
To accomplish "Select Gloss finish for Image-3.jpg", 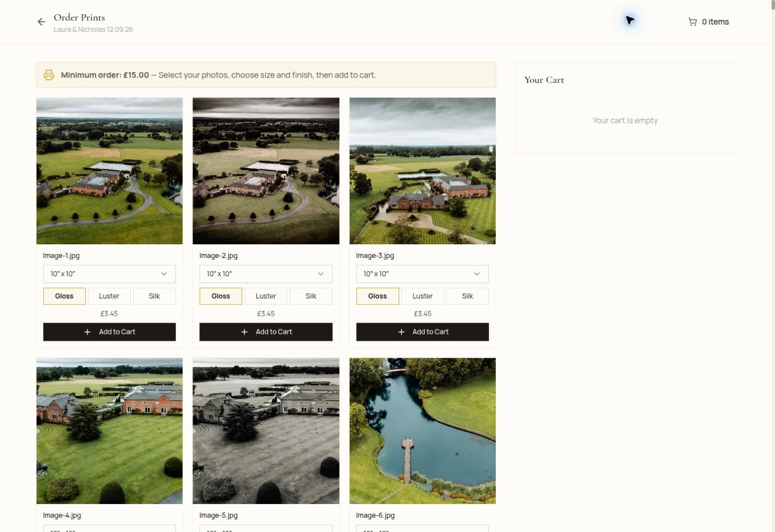I will coord(378,296).
